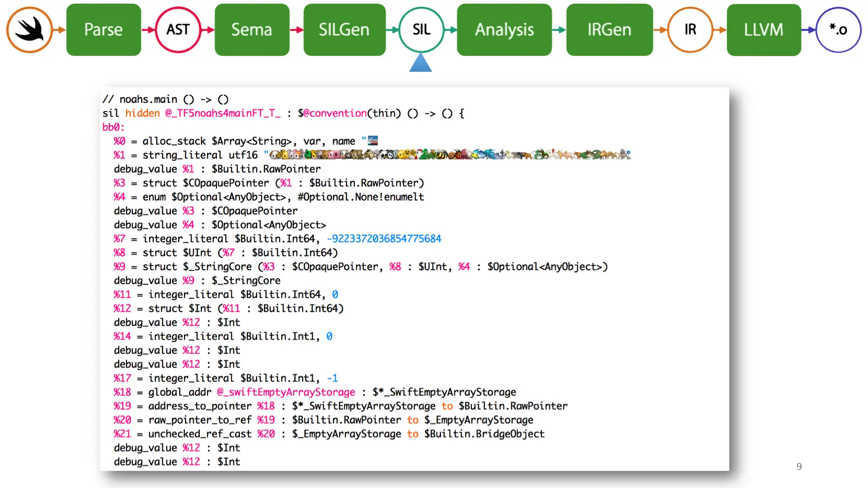Viewport: 868px width, 488px height.
Task: Click the flag emoji after name
Action: 373,141
